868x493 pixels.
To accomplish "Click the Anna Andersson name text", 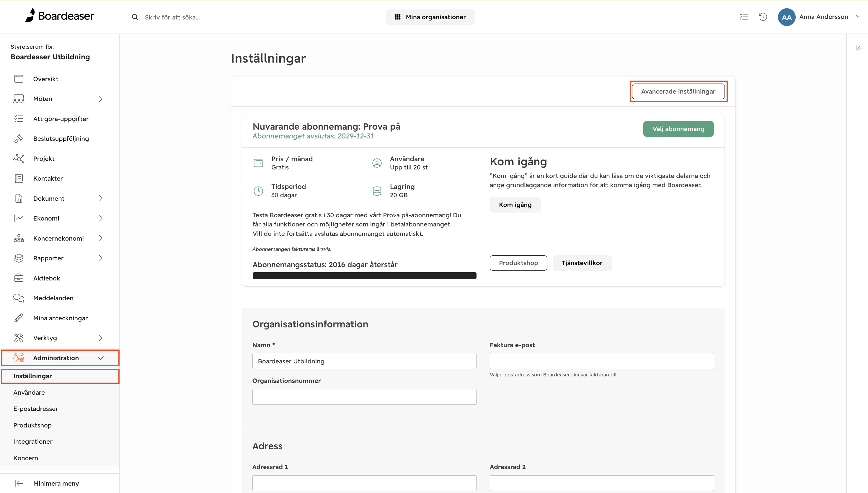I will (823, 17).
